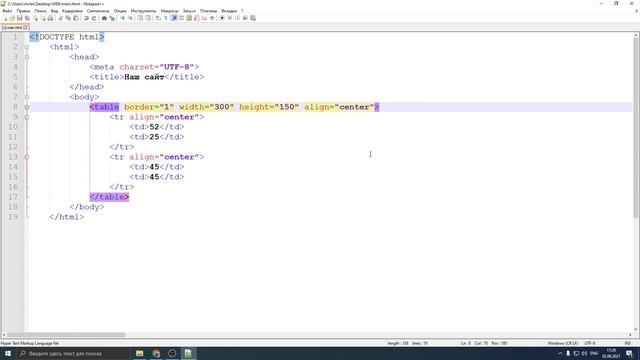Collapse the table block fold marker on line 8

pos(27,107)
